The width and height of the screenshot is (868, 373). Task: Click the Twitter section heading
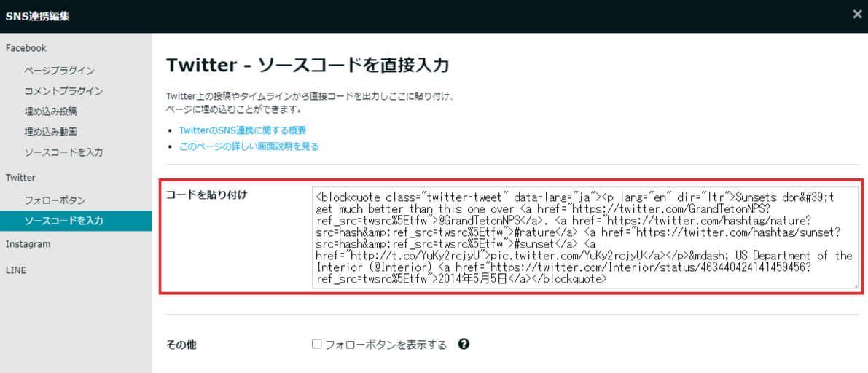coord(20,178)
